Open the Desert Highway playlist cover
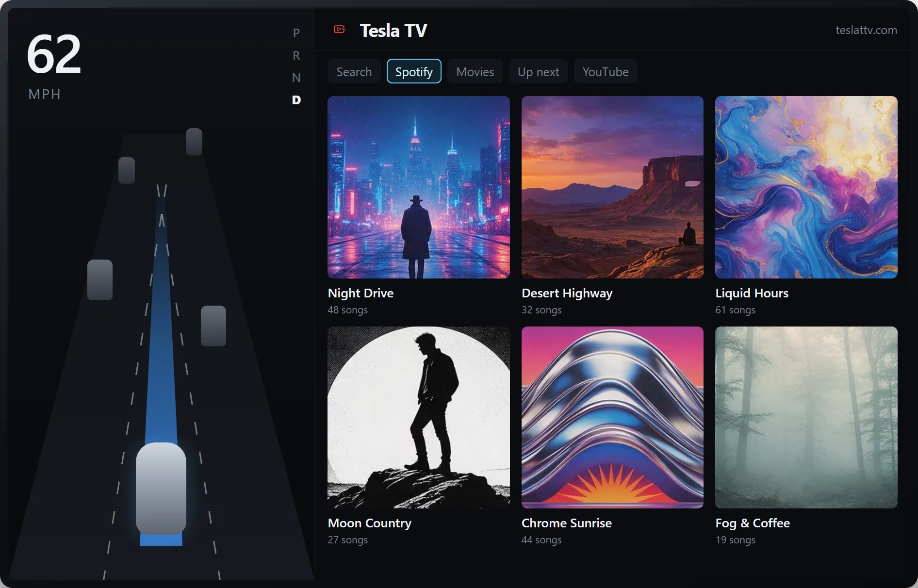The height and width of the screenshot is (588, 918). [612, 187]
